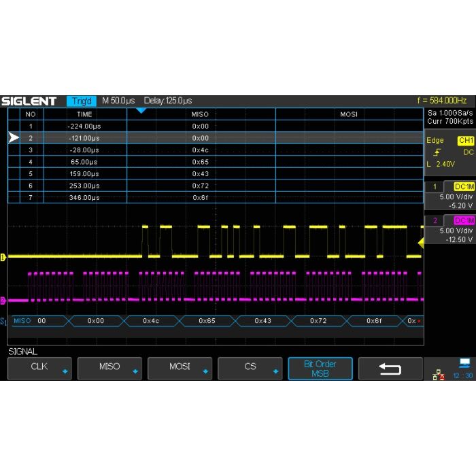This screenshot has height=476, width=476.
Task: Select the yellow channel 1 ground marker
Action: coord(3,257)
